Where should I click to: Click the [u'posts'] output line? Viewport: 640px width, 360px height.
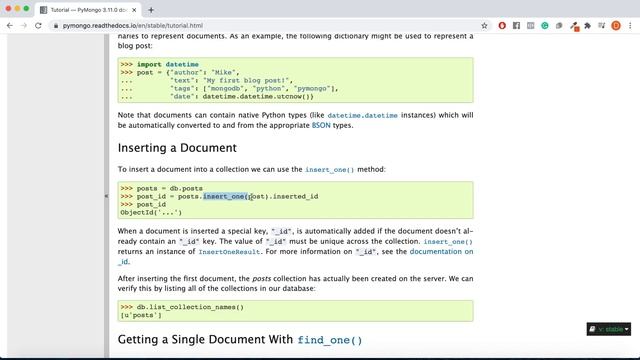point(141,315)
